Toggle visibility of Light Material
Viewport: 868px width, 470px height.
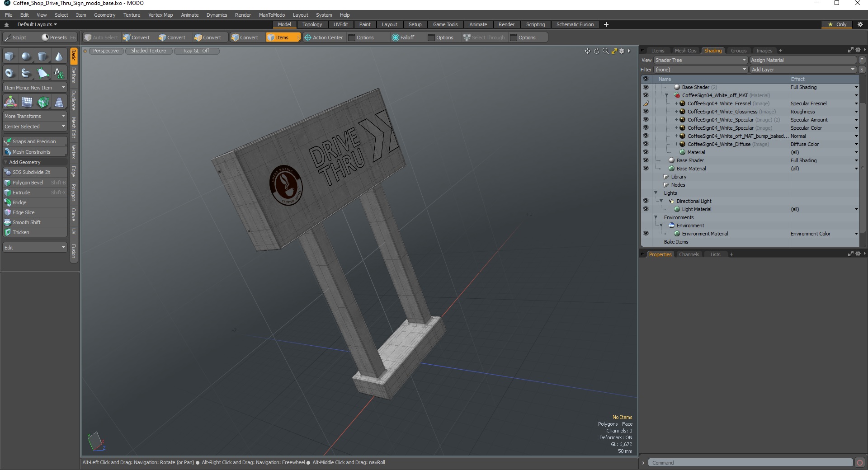pos(646,209)
